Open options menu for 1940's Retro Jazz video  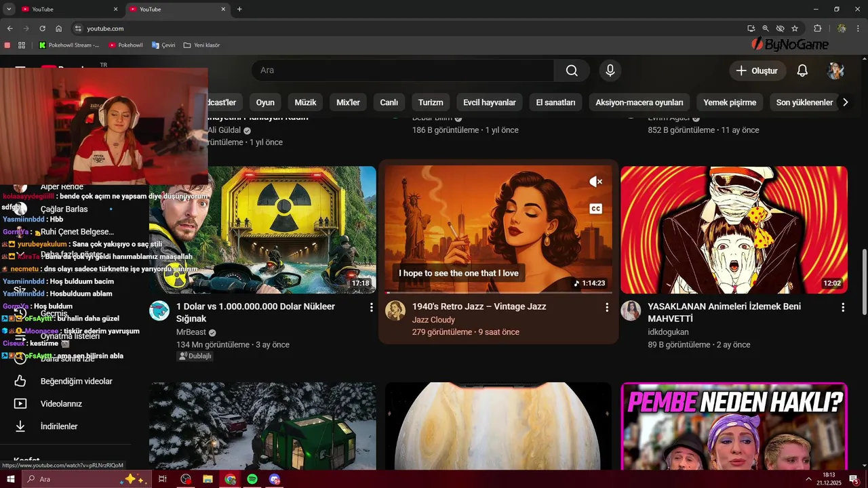607,307
